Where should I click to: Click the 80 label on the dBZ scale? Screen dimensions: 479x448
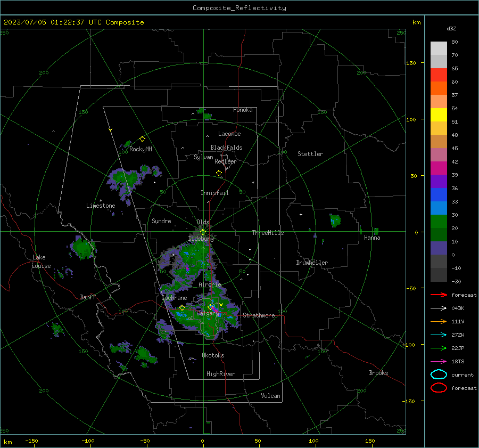(x=455, y=42)
